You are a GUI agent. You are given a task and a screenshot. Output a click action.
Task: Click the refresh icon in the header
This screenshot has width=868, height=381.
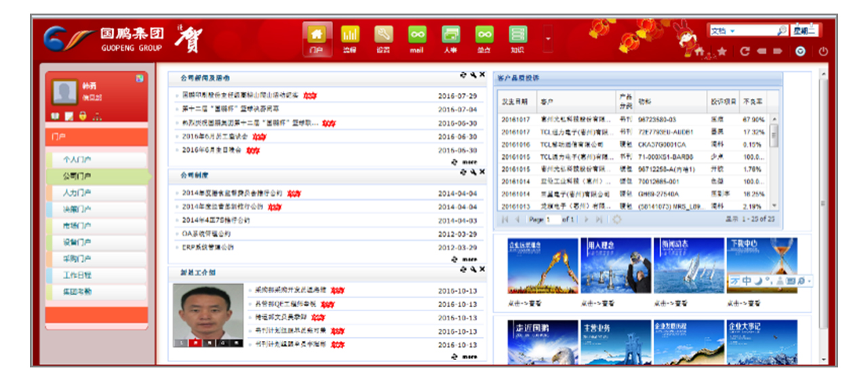click(x=745, y=51)
